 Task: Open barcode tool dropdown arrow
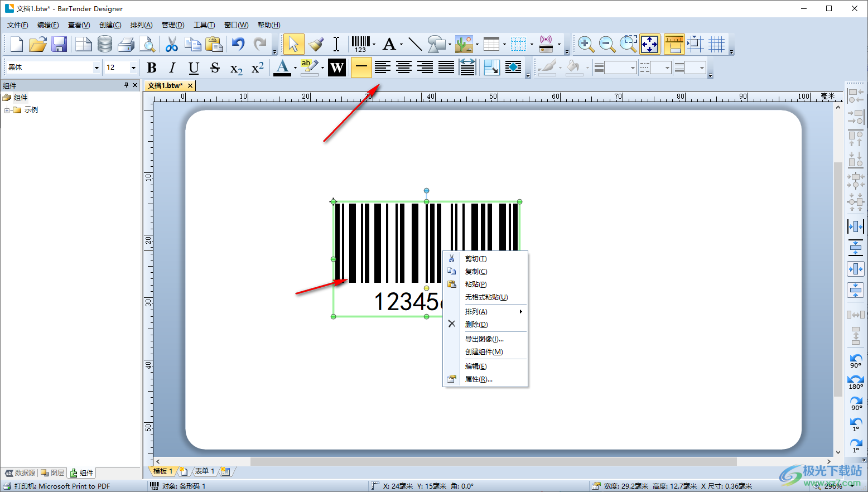click(374, 44)
